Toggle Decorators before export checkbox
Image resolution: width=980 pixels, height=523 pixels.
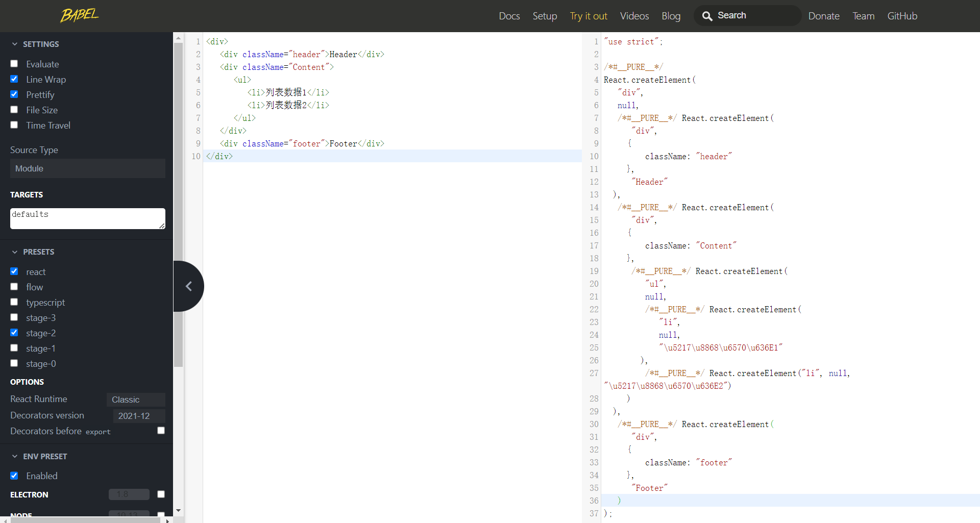pyautogui.click(x=161, y=431)
